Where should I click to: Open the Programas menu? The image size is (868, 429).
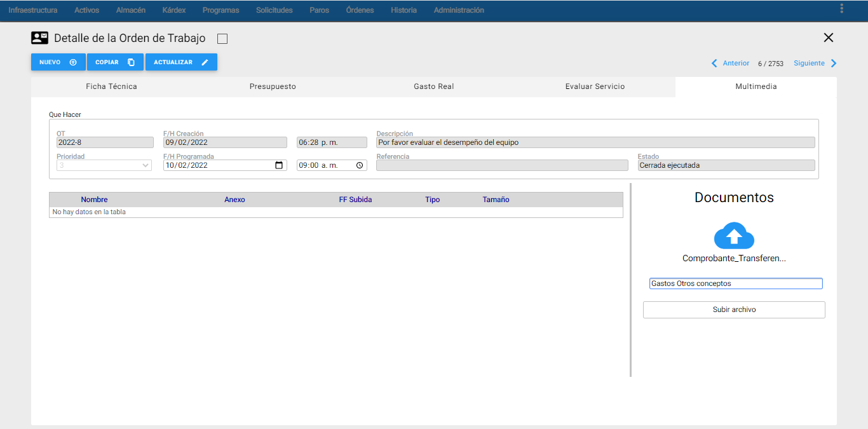(221, 10)
